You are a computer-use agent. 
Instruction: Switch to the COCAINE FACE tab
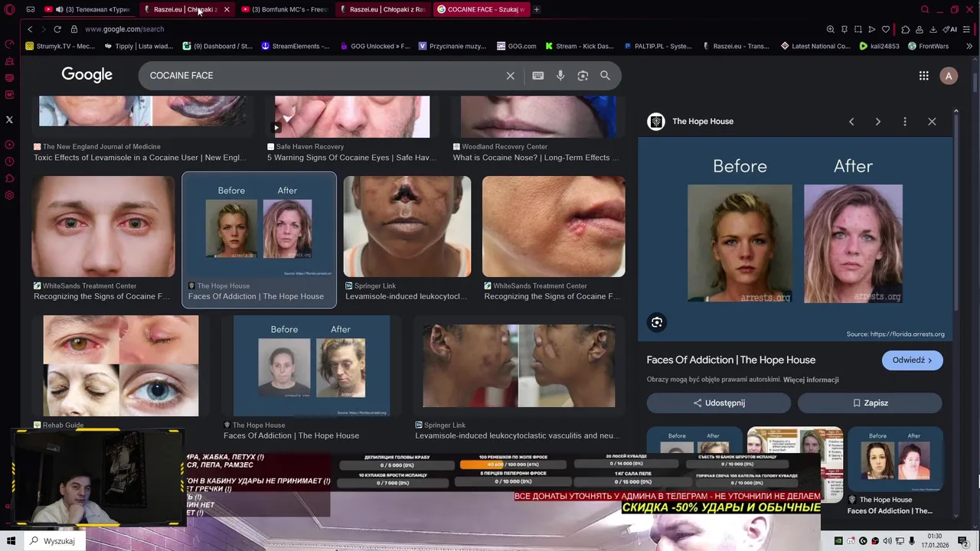(482, 9)
